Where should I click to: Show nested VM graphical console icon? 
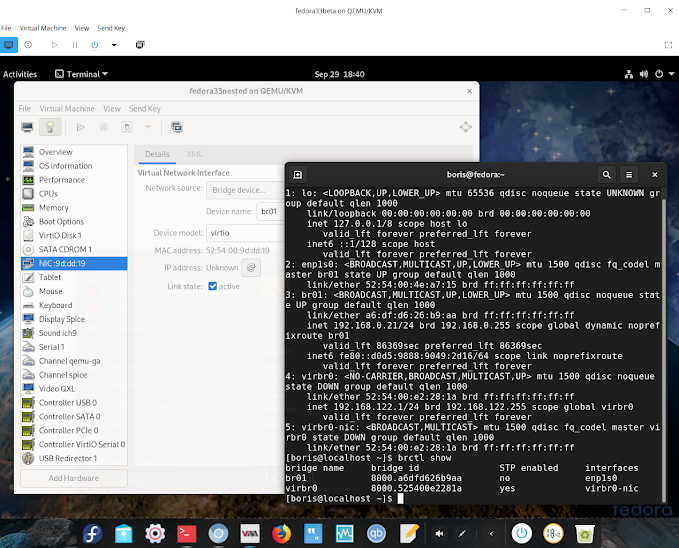(x=27, y=127)
